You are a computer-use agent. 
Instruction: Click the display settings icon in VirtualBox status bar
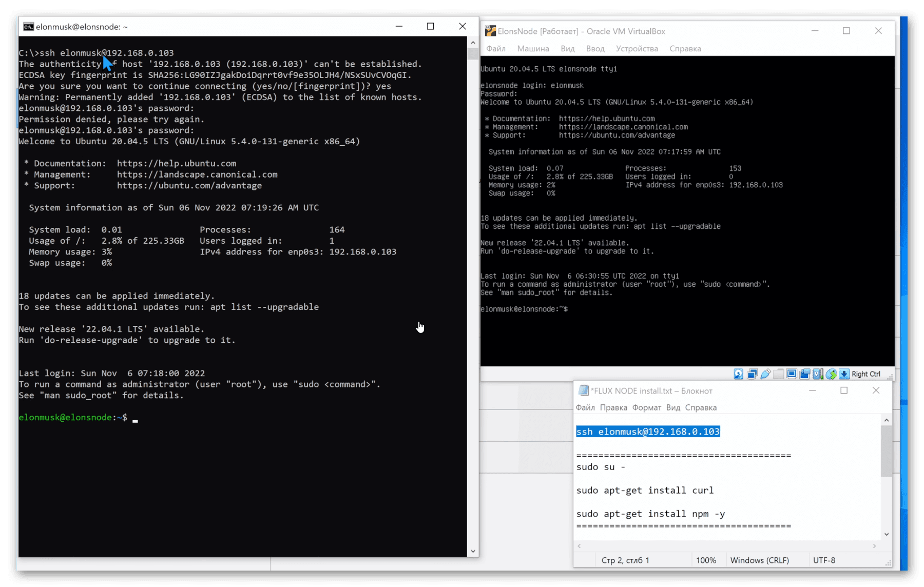tap(792, 374)
